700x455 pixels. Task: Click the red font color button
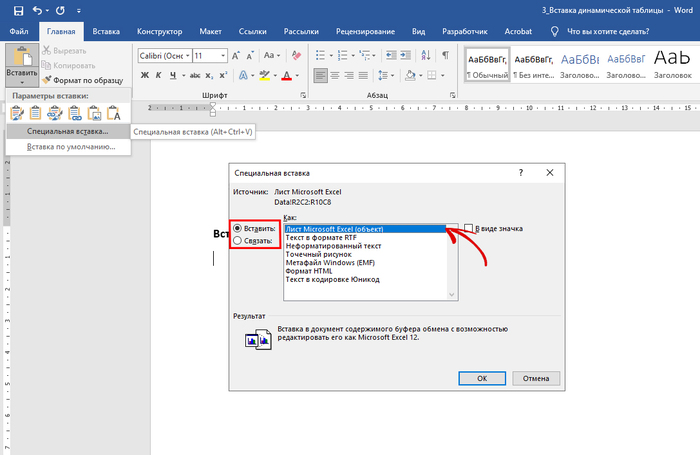coord(287,75)
